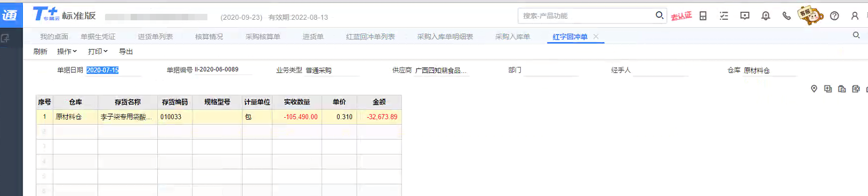This screenshot has width=868, height=196.
Task: Open the customer service monkey mascot
Action: 810,15
